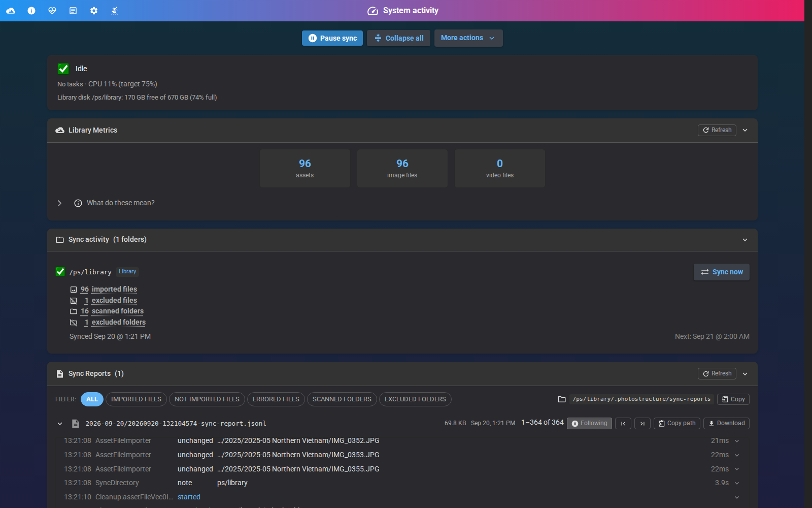
Task: Filter by SCANNED FOLDERS
Action: coord(342,399)
